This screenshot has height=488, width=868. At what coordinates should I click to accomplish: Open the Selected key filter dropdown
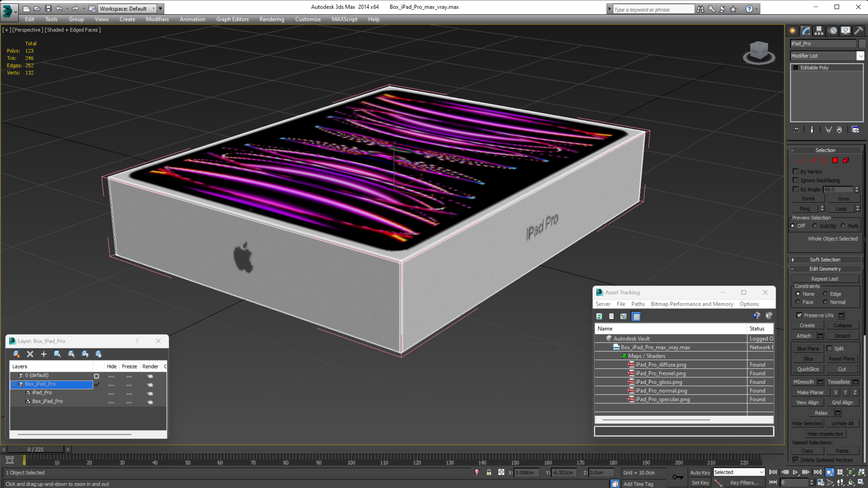761,472
